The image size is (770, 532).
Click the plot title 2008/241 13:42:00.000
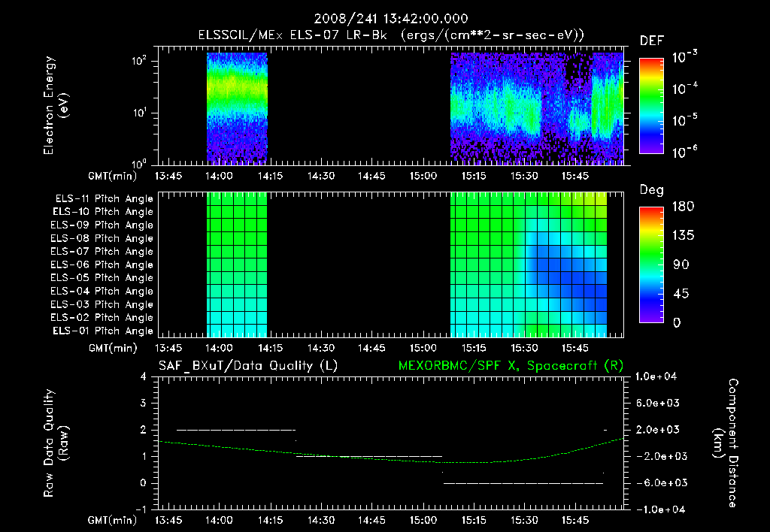[391, 19]
